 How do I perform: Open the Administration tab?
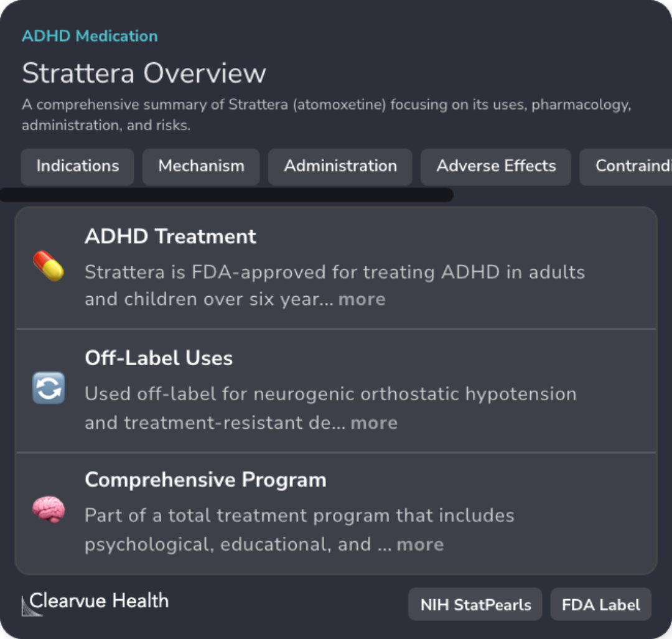click(340, 166)
